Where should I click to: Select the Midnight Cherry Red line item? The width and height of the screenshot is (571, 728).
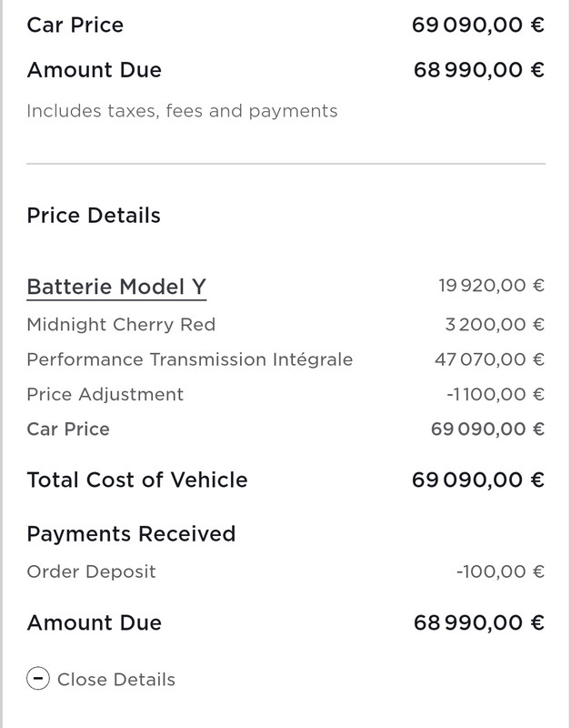285,325
